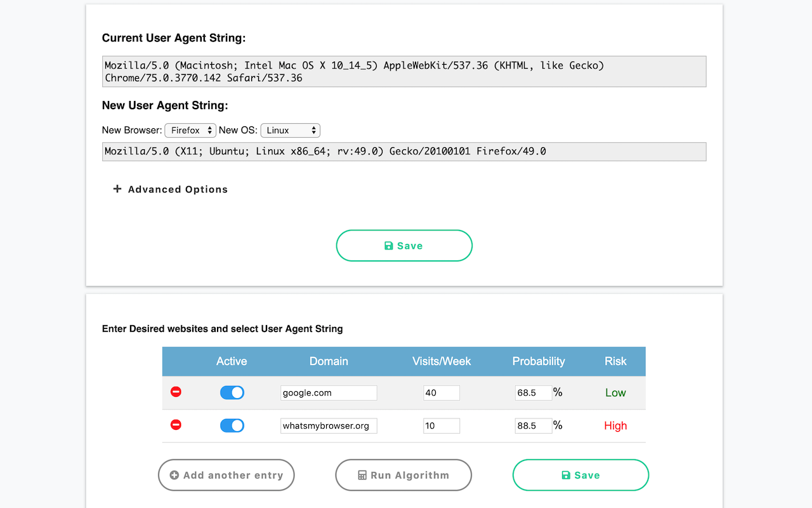The image size is (812, 508).
Task: Click the 'New User Agent String:' heading
Action: tap(165, 105)
